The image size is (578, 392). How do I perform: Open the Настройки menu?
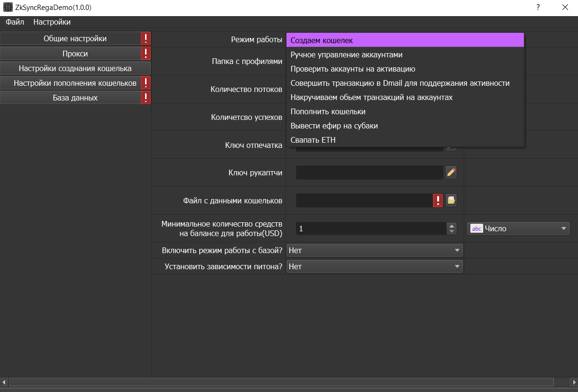(52, 22)
